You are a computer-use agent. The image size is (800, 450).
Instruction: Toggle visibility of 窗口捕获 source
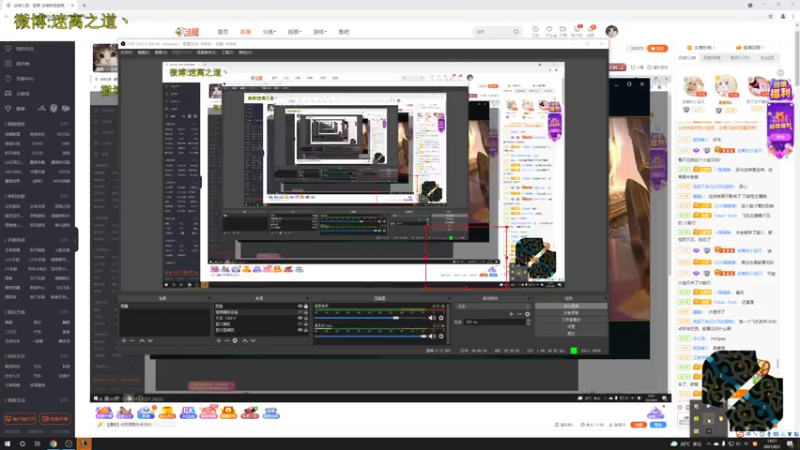pyautogui.click(x=300, y=324)
